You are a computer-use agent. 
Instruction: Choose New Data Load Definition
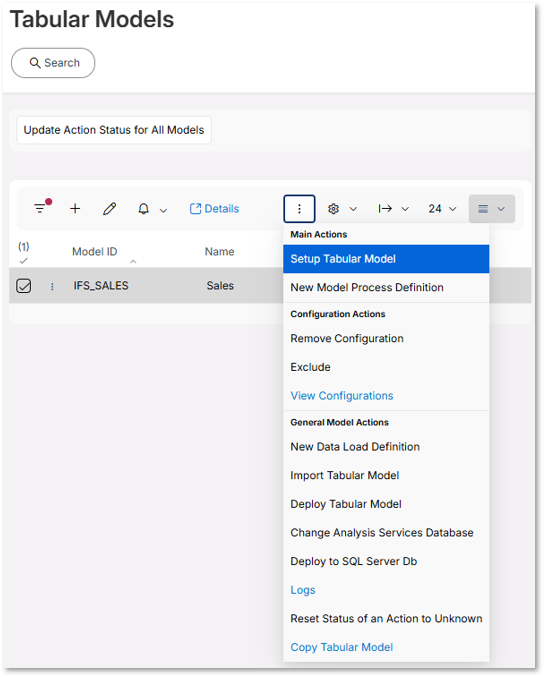pyautogui.click(x=386, y=447)
